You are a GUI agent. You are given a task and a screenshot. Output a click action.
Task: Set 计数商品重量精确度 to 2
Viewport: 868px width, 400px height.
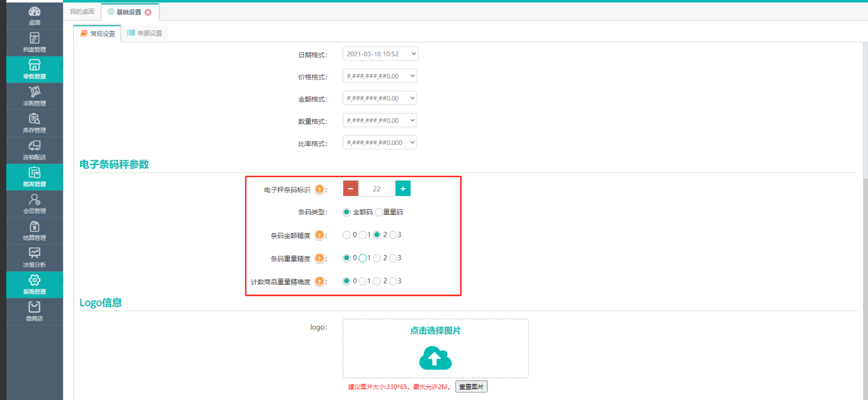click(377, 281)
